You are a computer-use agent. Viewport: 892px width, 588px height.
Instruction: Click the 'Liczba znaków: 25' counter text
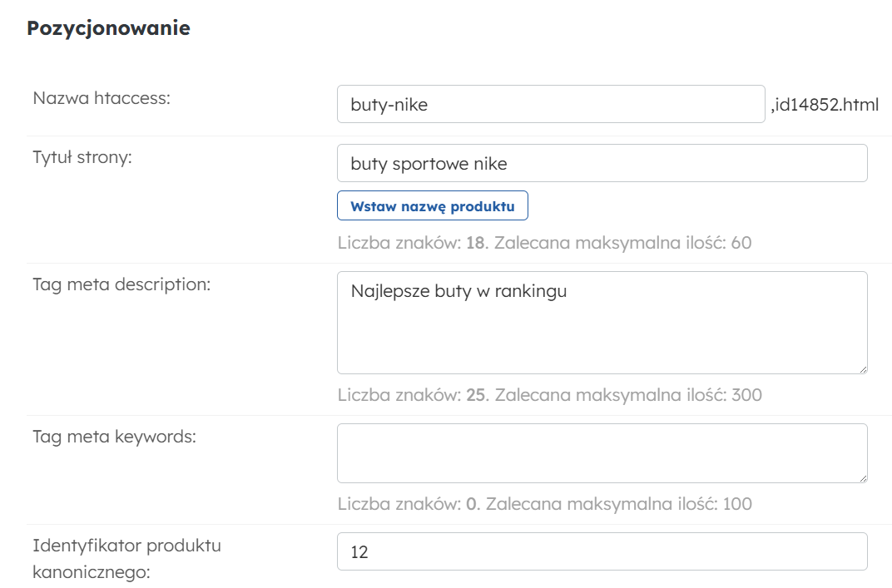pos(411,395)
